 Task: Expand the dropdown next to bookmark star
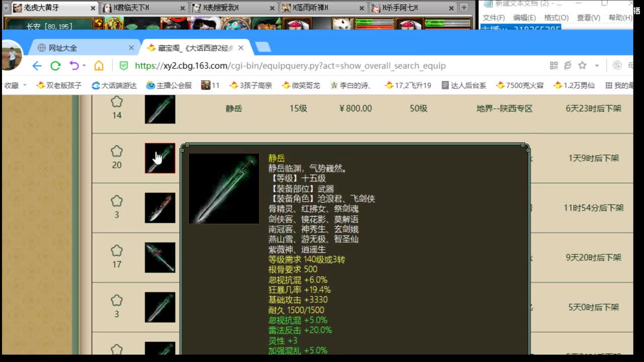pos(597,66)
